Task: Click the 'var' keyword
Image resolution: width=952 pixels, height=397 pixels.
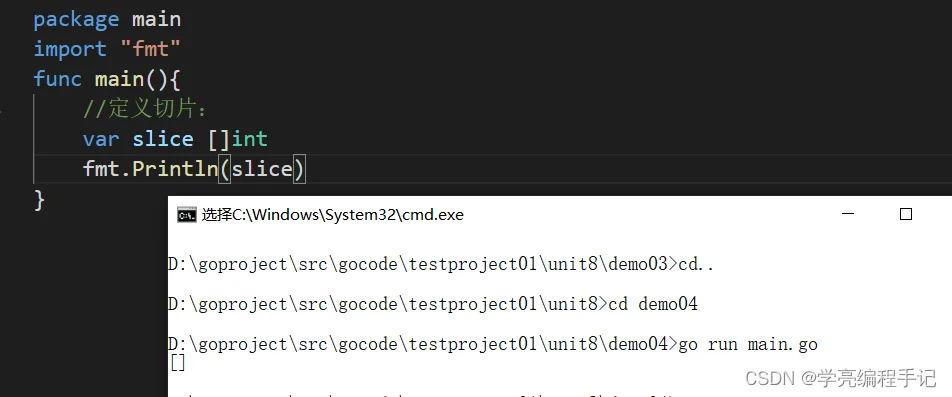Action: pos(101,139)
